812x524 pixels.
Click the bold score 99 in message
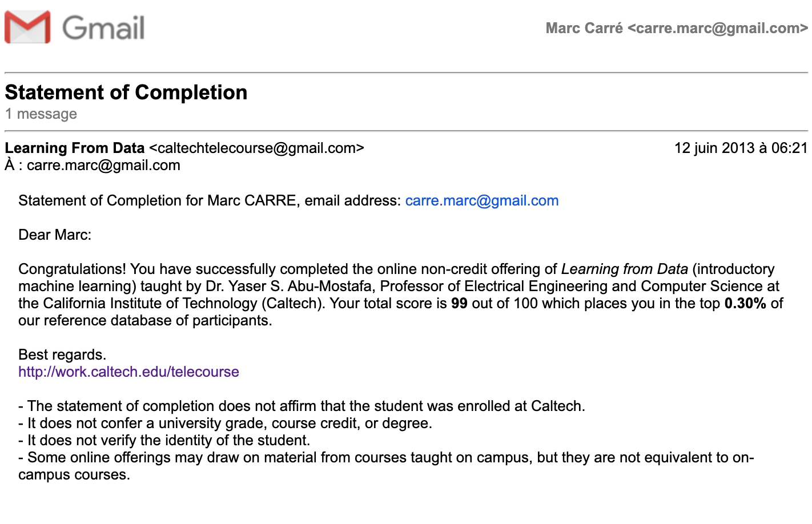click(459, 303)
